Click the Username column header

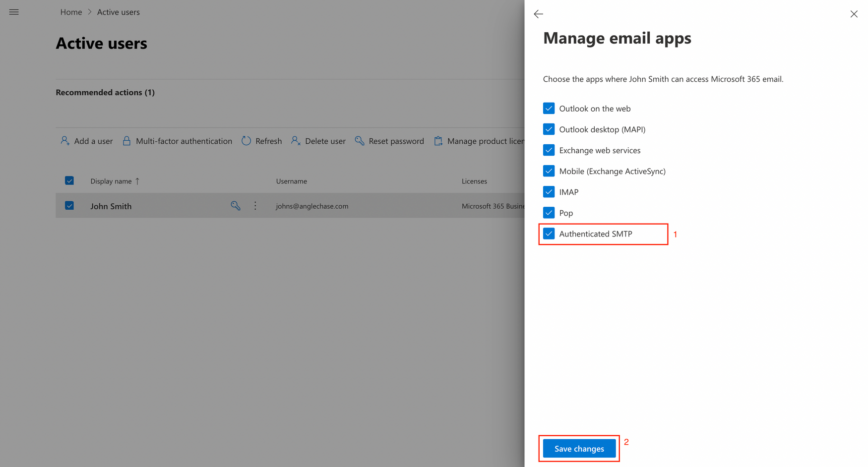coord(292,181)
